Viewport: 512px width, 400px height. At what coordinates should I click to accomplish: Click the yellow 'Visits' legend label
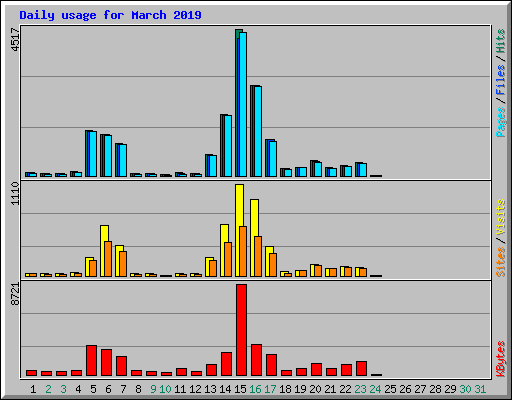click(500, 217)
